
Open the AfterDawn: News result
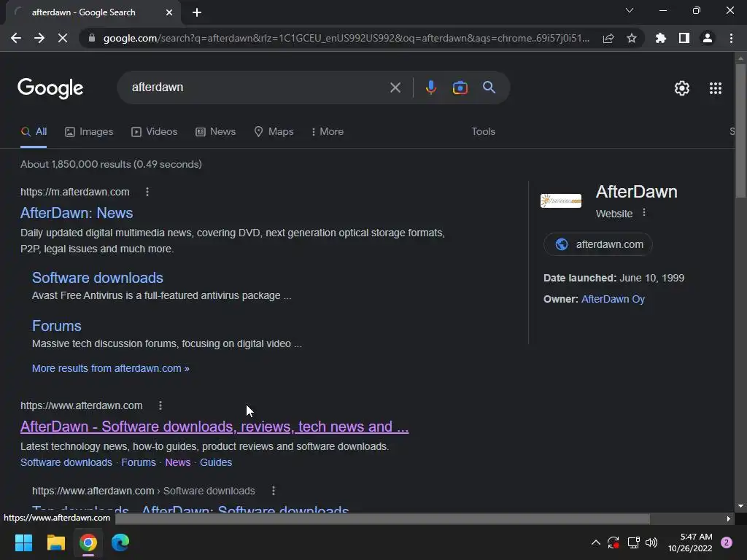click(76, 213)
